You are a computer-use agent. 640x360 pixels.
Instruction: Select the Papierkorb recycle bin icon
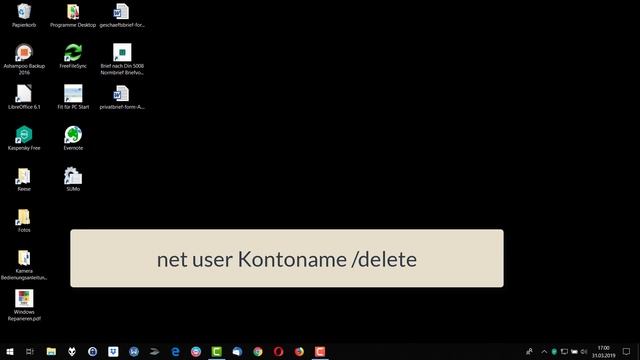pos(24,16)
